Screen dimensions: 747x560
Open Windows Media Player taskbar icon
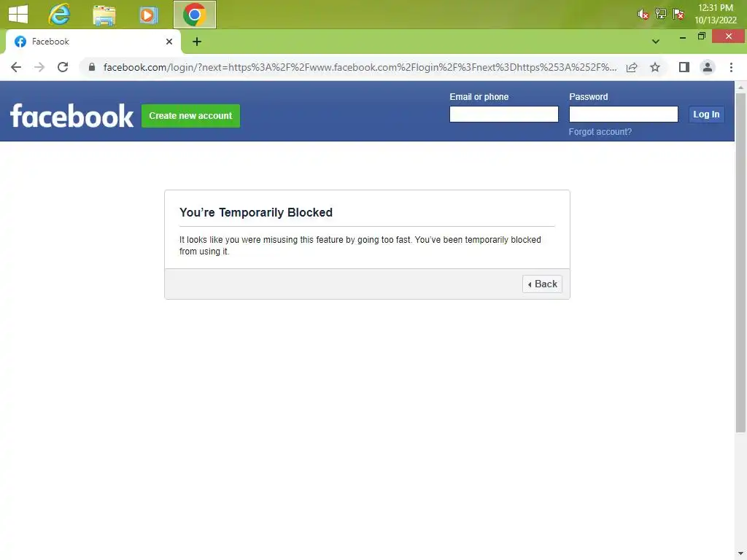coord(148,15)
